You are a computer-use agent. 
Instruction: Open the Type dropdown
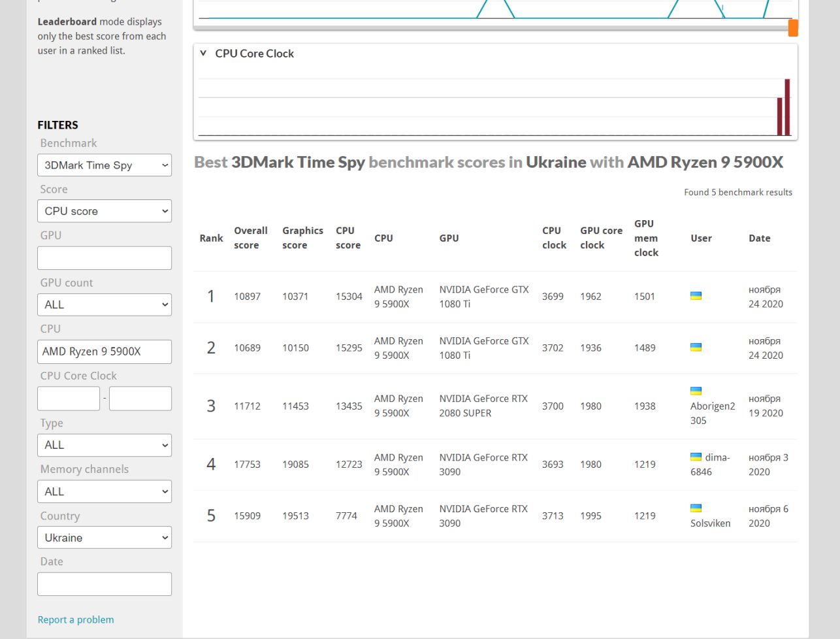105,445
